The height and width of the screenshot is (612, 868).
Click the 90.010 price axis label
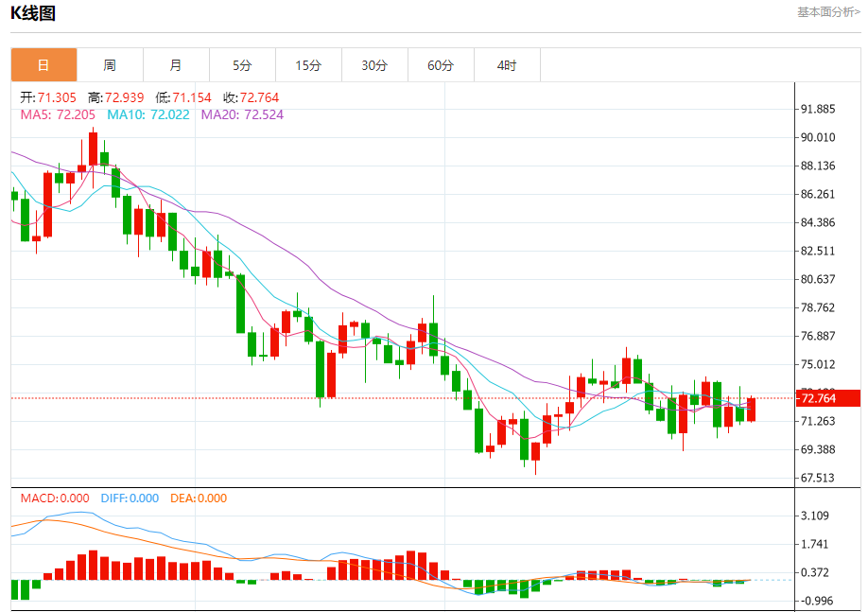click(x=818, y=137)
